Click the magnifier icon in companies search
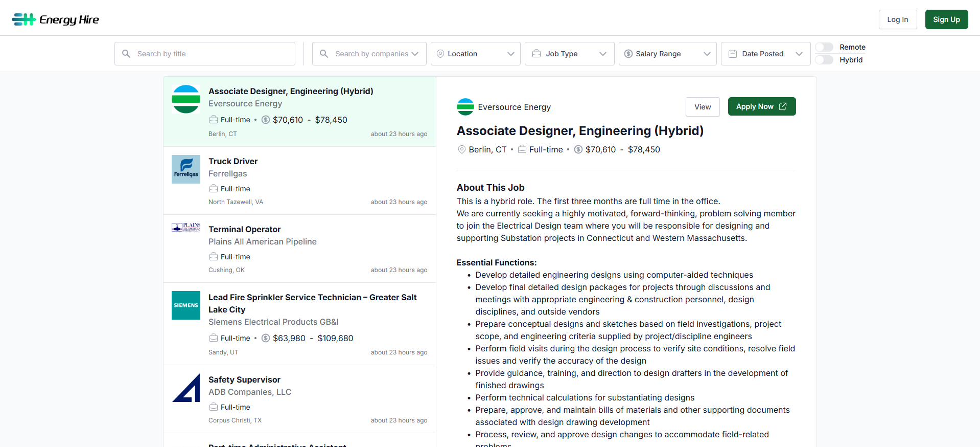This screenshot has height=447, width=980. 324,54
